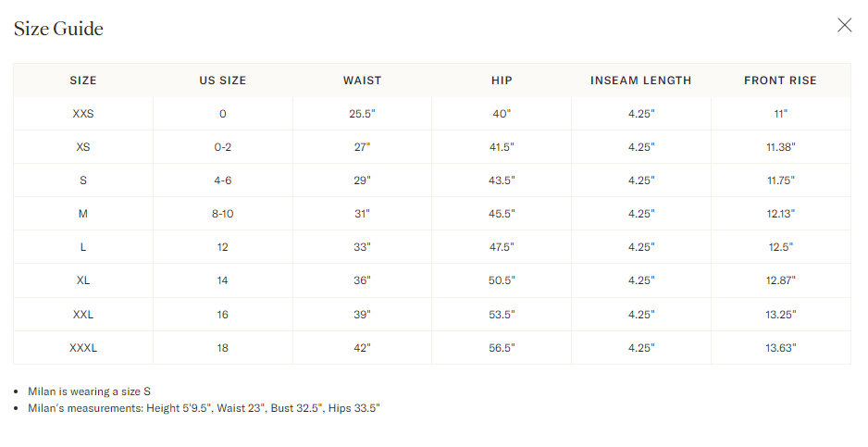
Task: Click the 12.87" front rise cell
Action: [780, 280]
